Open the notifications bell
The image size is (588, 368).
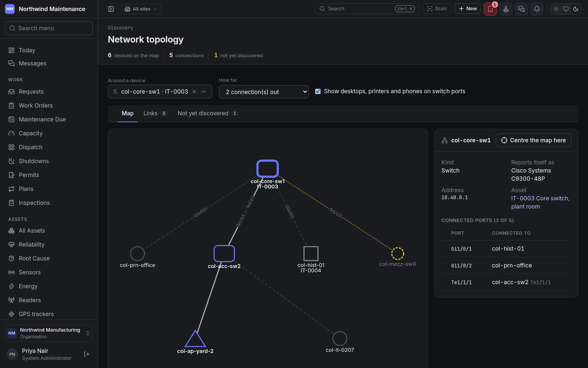click(537, 9)
